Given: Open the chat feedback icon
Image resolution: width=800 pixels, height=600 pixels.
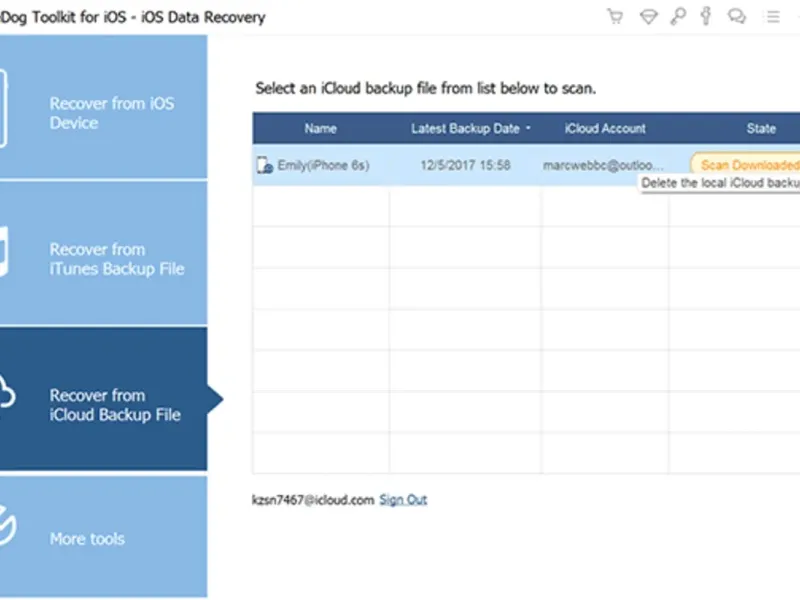Looking at the screenshot, I should (x=737, y=16).
